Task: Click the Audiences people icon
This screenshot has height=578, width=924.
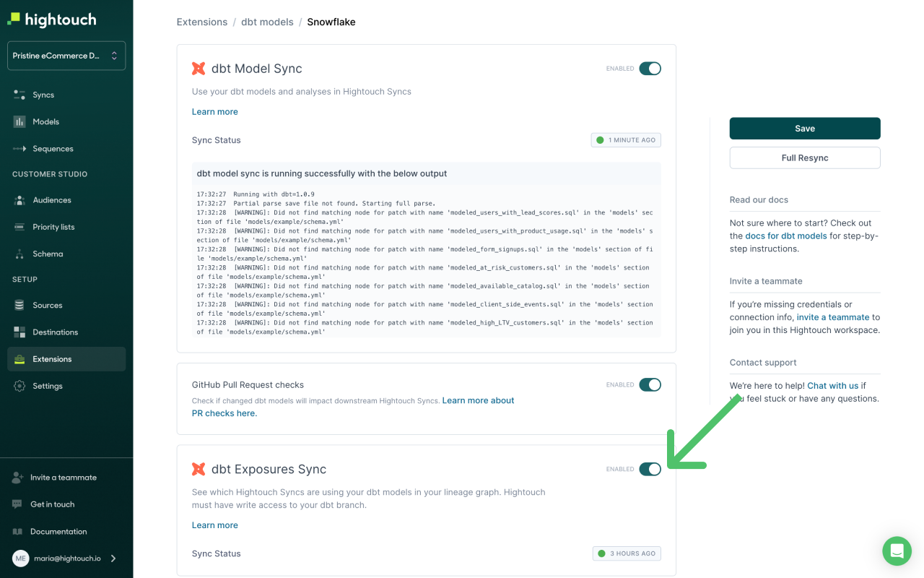Action: coord(19,200)
